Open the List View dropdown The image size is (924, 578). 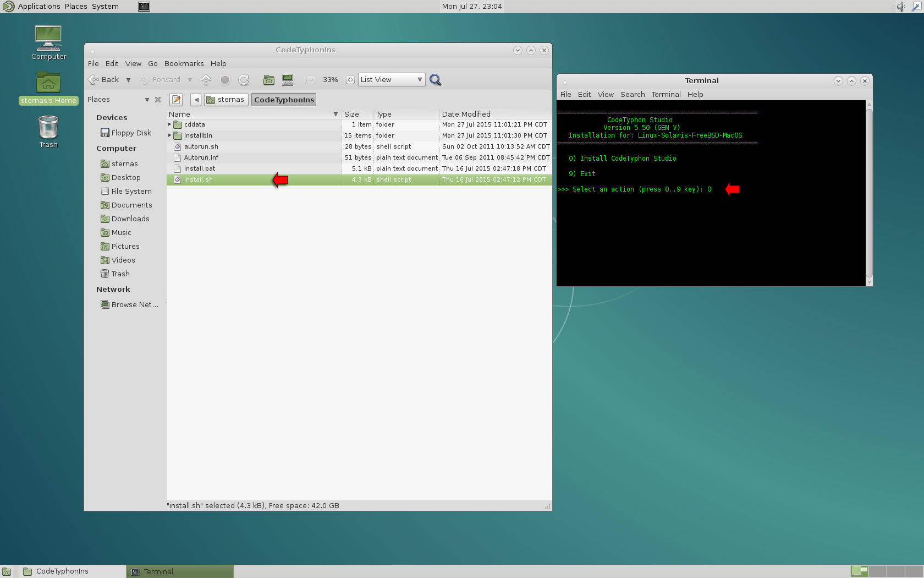point(392,80)
